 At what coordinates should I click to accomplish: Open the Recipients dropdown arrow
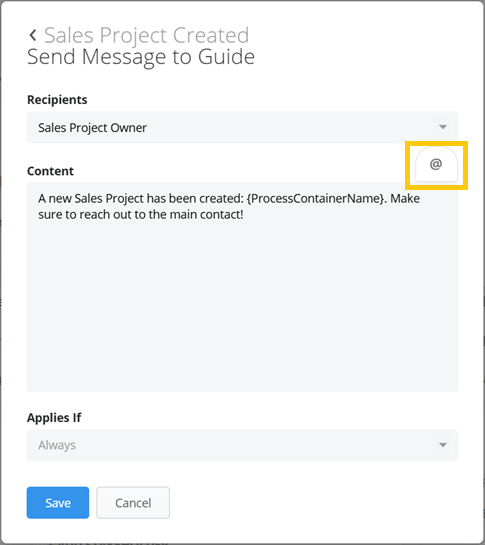click(x=443, y=127)
